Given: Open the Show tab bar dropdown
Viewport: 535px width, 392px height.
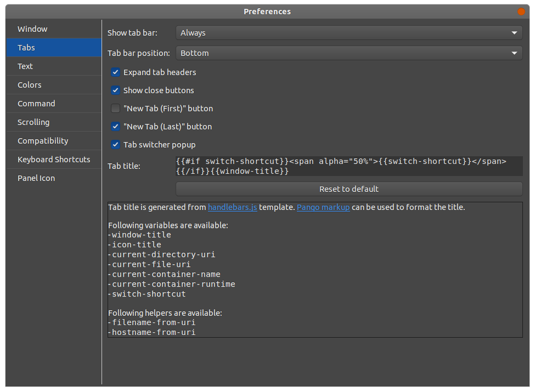Looking at the screenshot, I should [349, 33].
